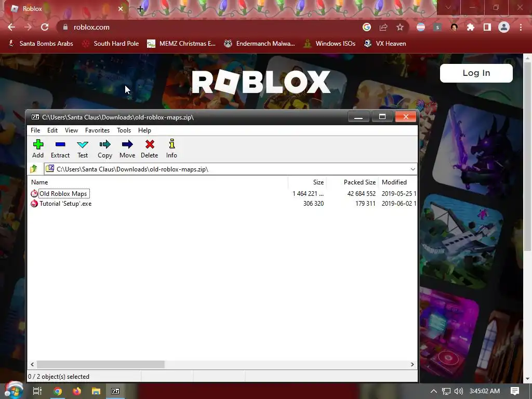Open South Hard Pole bookmark

tap(111, 44)
